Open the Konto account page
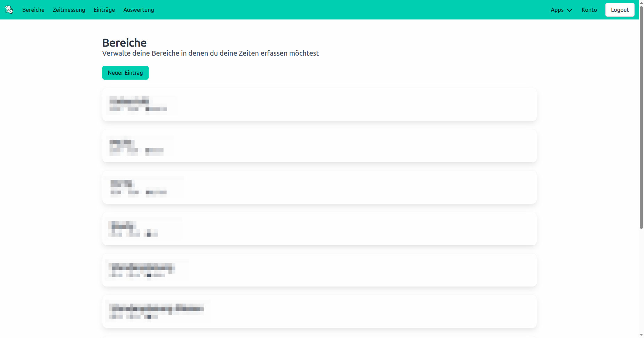Viewport: 644px width, 338px height. click(589, 10)
